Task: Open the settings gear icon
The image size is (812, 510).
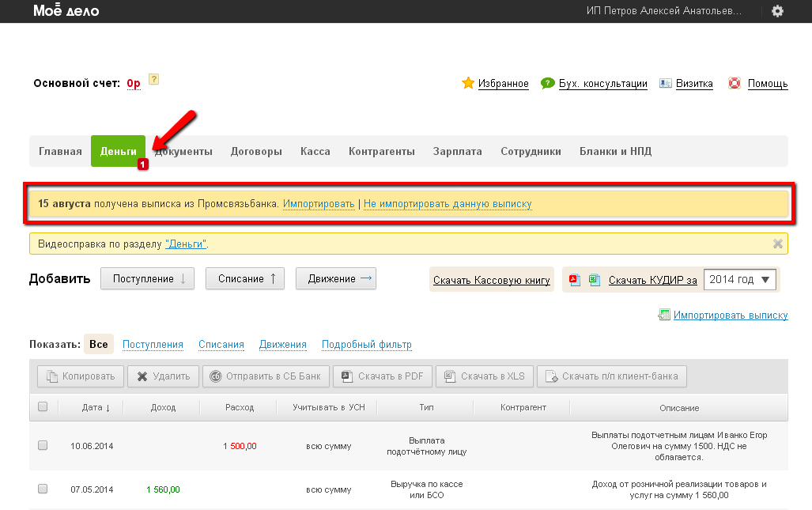Action: click(777, 11)
